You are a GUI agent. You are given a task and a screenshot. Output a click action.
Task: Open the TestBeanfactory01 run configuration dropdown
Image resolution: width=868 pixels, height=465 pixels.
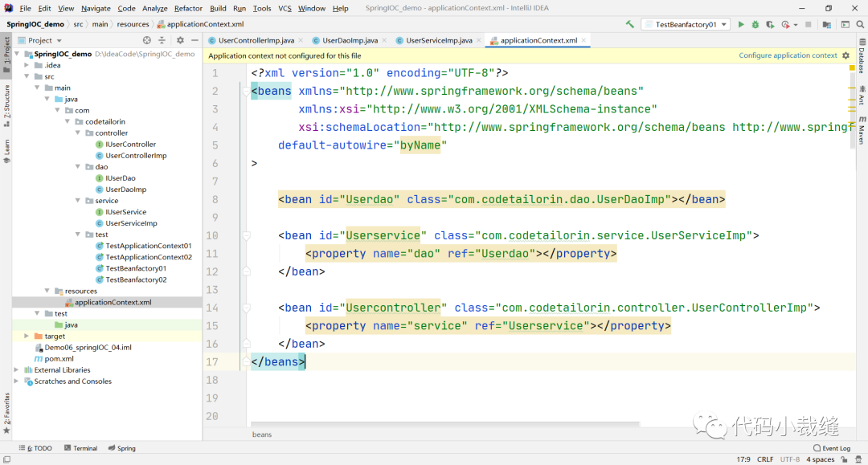tap(685, 25)
